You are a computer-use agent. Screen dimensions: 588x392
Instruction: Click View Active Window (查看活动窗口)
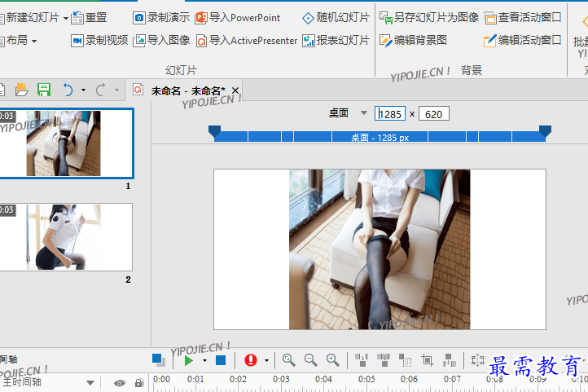coord(523,18)
